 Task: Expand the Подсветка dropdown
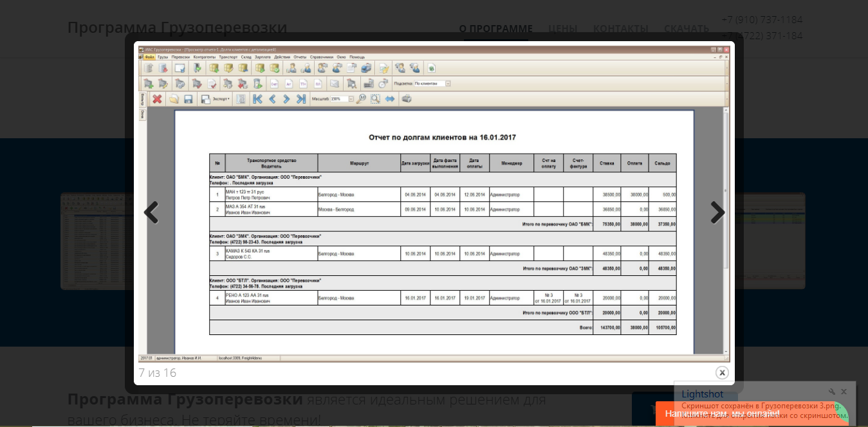448,83
